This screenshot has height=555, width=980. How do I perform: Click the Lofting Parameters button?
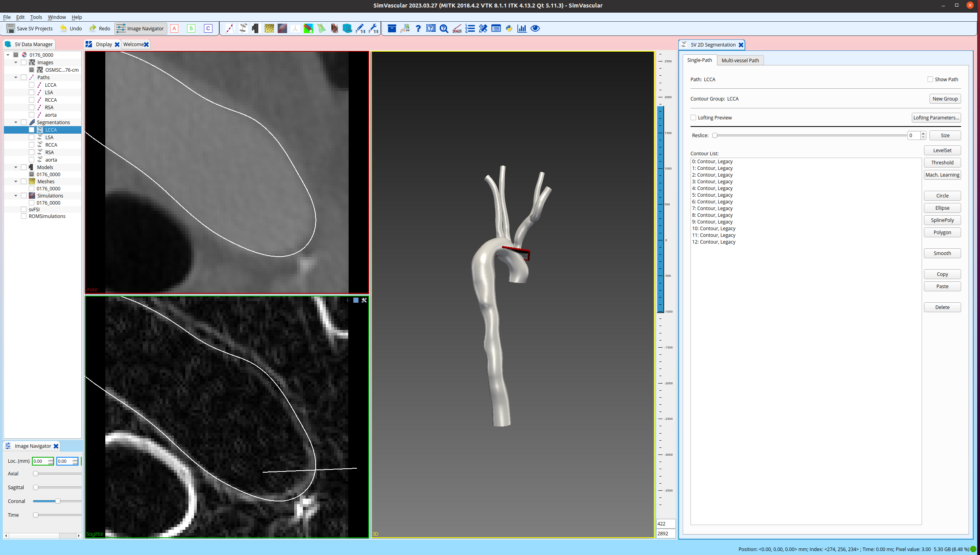click(936, 117)
